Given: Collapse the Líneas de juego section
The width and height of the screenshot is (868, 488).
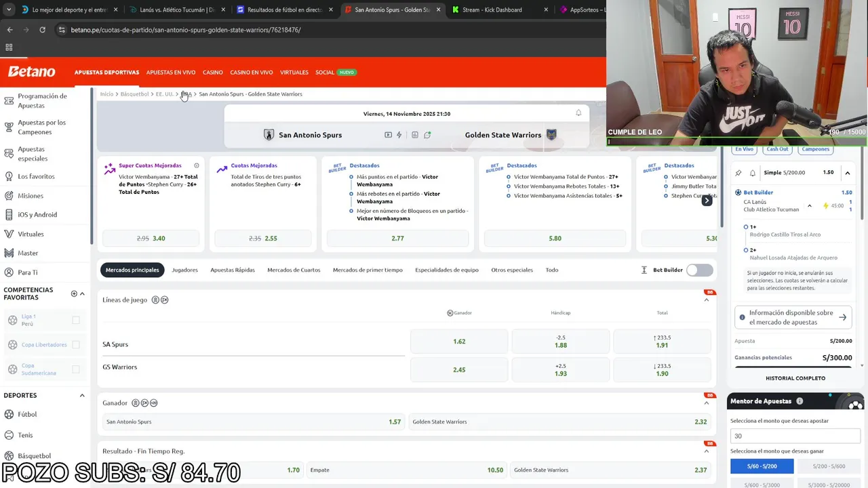Looking at the screenshot, I should point(707,300).
